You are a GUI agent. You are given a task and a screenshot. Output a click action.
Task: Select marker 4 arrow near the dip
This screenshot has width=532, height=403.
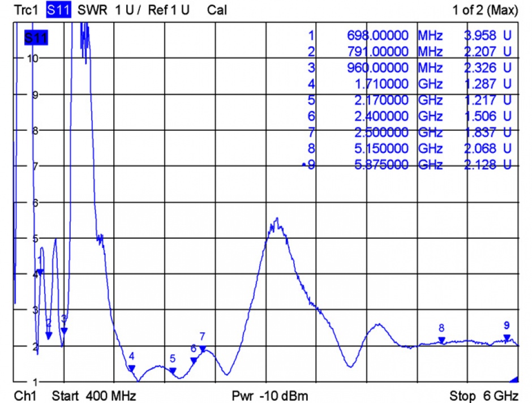131,368
